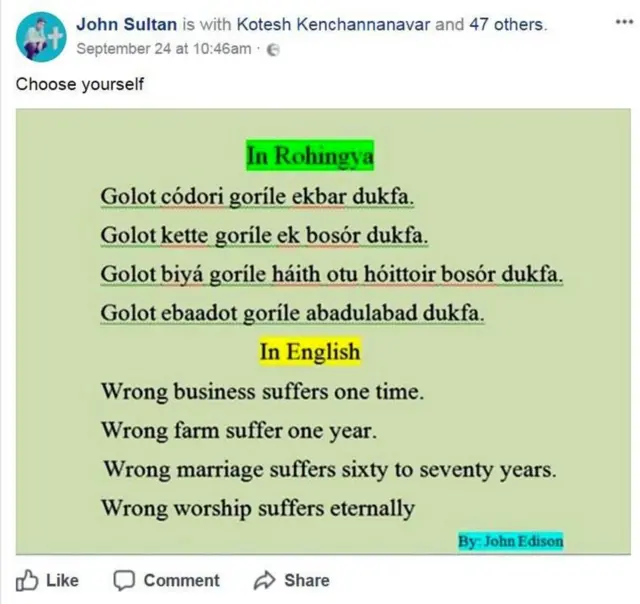Click the "Wrong marriage suffers" line in image
This screenshot has height=604, width=640.
[x=329, y=469]
